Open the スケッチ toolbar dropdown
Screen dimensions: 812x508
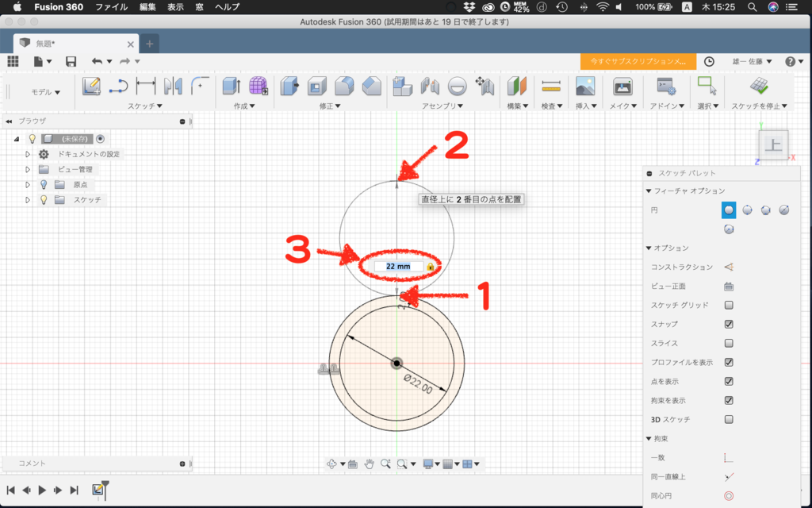pyautogui.click(x=145, y=106)
